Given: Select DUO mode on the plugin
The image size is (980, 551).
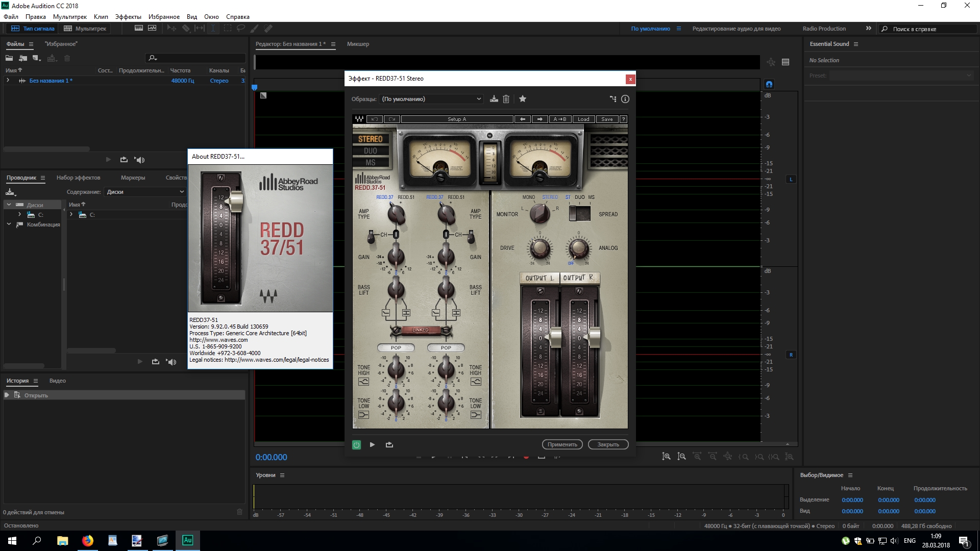Looking at the screenshot, I should click(x=371, y=151).
